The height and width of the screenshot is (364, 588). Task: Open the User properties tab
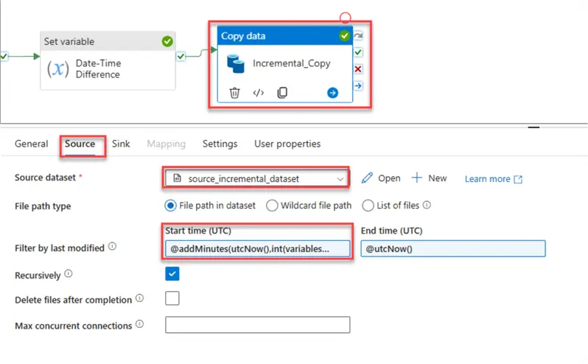click(x=287, y=144)
